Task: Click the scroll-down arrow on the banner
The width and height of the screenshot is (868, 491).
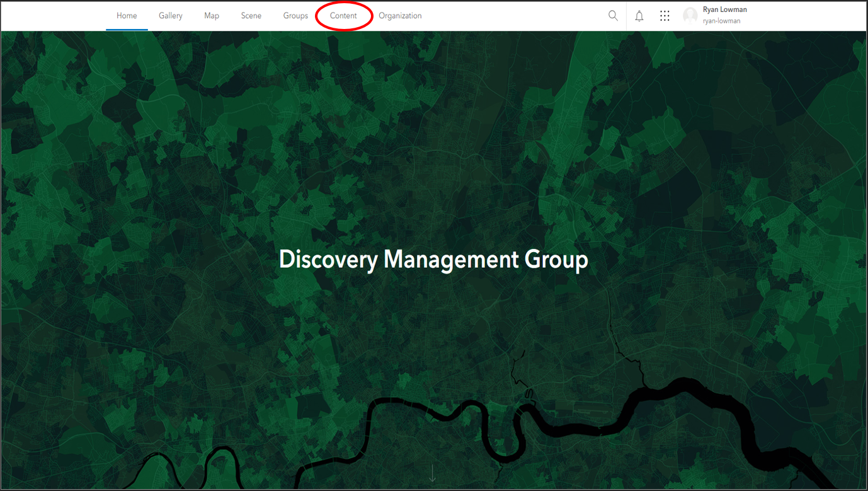Action: tap(433, 471)
